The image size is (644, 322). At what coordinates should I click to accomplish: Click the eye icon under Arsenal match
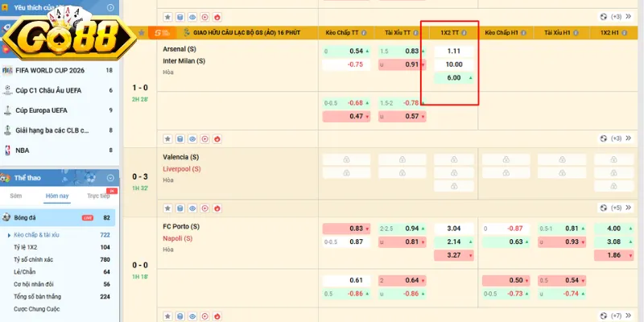192,138
